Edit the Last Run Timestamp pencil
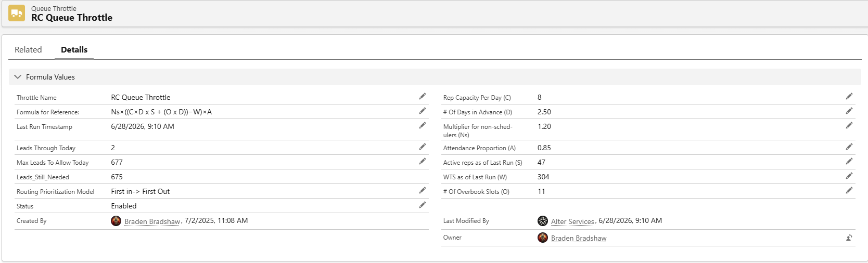 [x=423, y=125]
